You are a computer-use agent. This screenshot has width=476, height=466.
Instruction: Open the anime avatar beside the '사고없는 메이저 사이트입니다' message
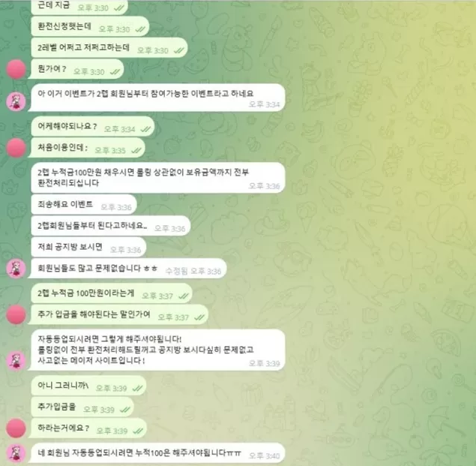(x=16, y=361)
